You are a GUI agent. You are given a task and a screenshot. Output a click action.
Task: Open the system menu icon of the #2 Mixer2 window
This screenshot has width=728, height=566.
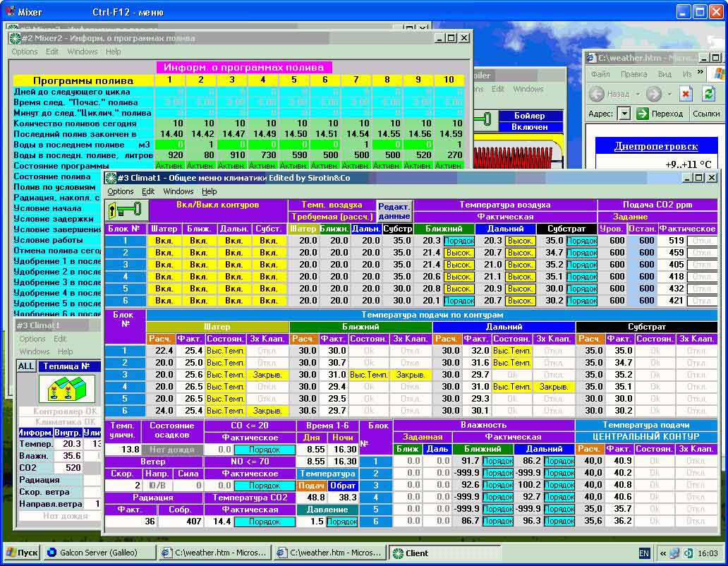(x=16, y=38)
